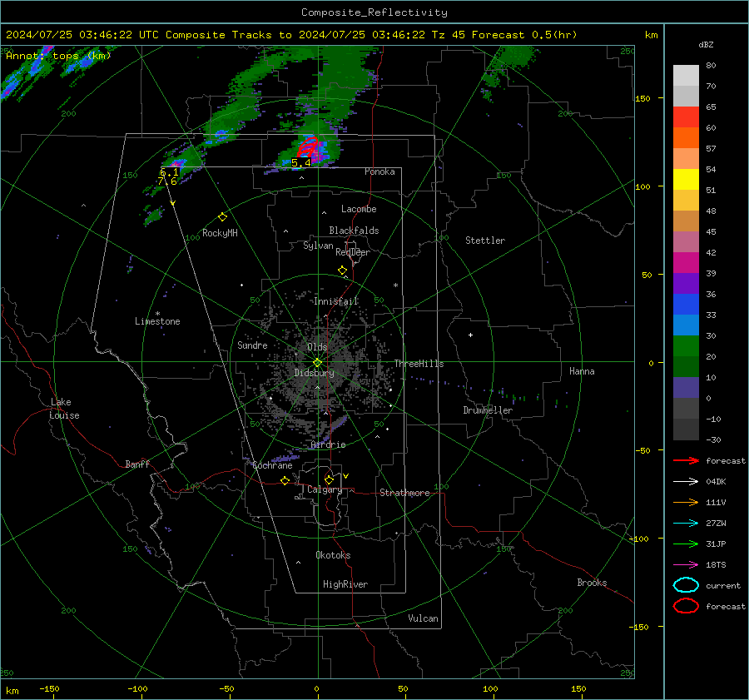
Task: Click the yellow diamond marker near RockyMH
Action: [x=222, y=217]
